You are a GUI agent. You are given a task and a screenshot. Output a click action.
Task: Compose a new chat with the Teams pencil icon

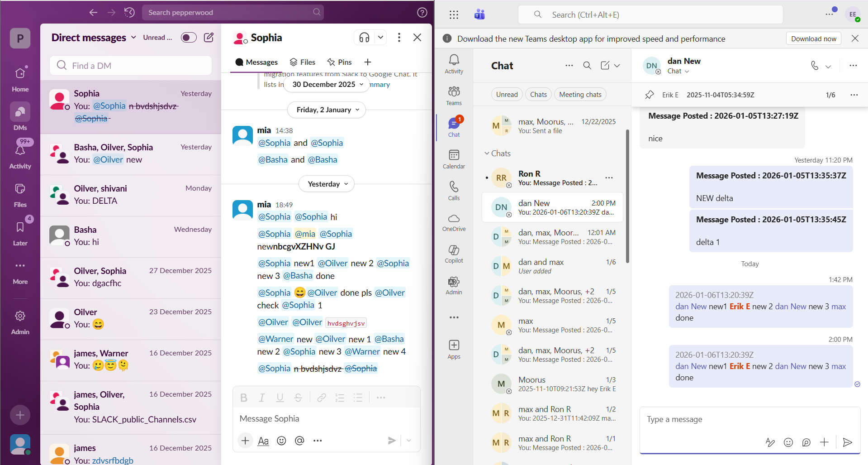click(x=605, y=65)
